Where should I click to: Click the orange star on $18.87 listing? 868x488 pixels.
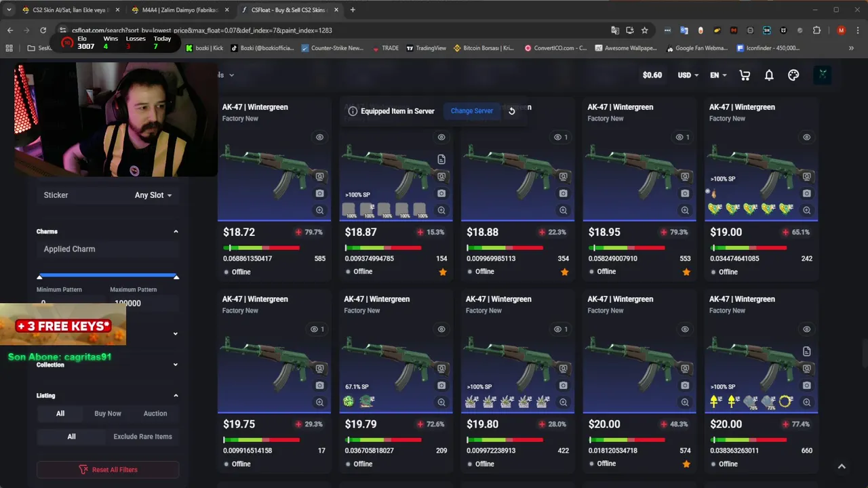tap(443, 272)
